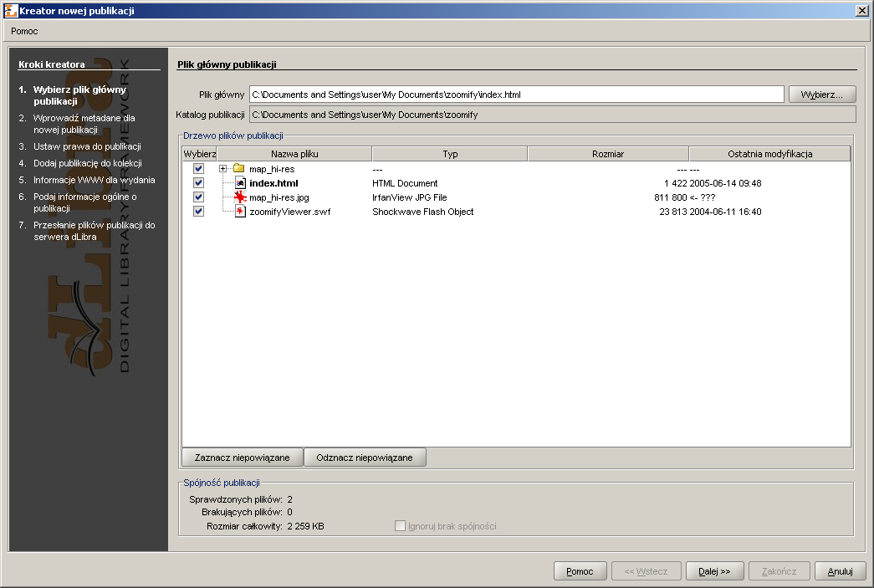Deselect the zoomifyViewer.swf checkbox
Screen dimensions: 874x588
(x=198, y=212)
